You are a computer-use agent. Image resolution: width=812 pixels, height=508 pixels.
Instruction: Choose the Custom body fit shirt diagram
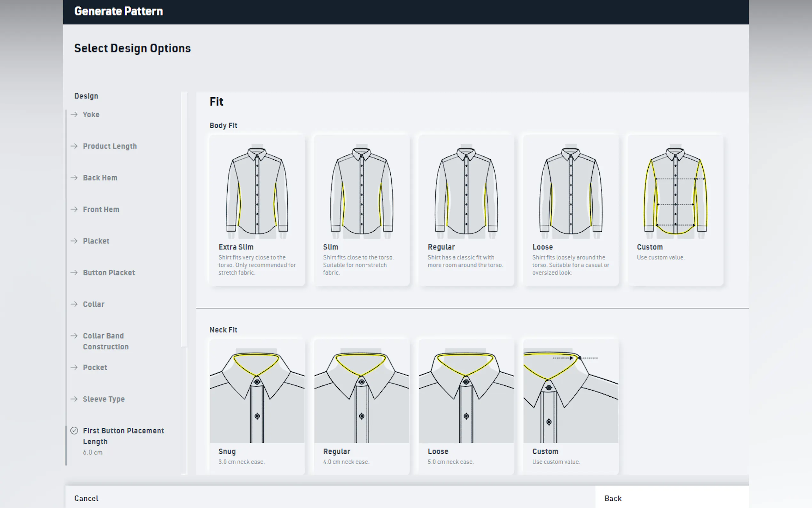click(675, 192)
